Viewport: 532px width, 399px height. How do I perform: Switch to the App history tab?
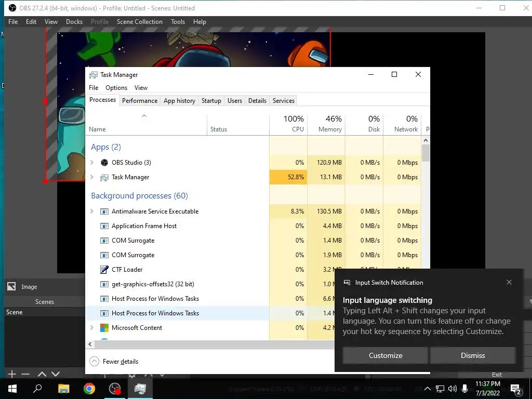pyautogui.click(x=179, y=101)
